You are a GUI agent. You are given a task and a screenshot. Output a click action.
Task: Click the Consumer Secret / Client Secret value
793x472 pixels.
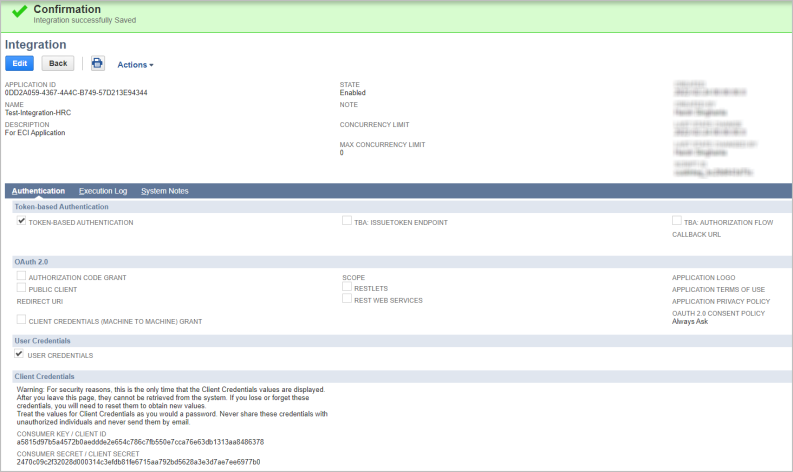point(138,462)
